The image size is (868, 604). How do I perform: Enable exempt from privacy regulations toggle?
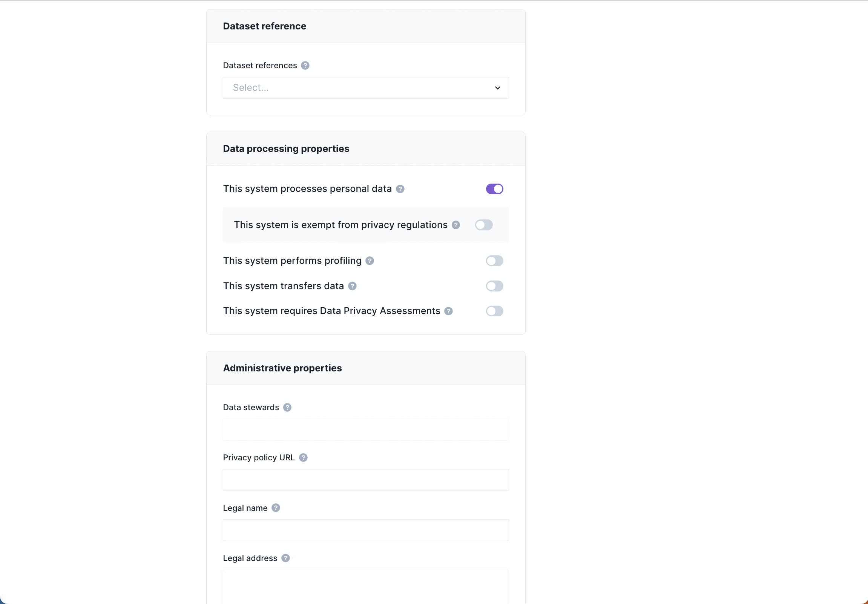[484, 225]
